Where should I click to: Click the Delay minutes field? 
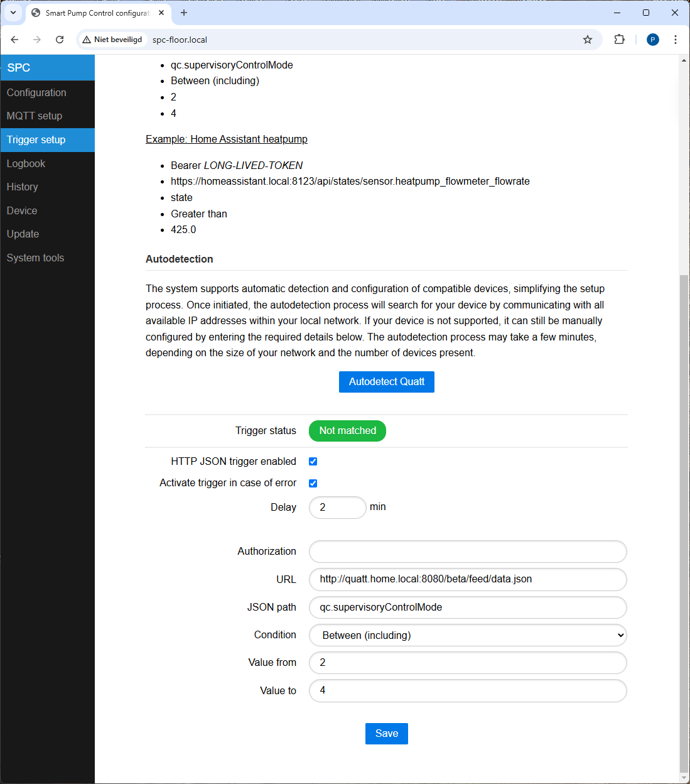338,508
